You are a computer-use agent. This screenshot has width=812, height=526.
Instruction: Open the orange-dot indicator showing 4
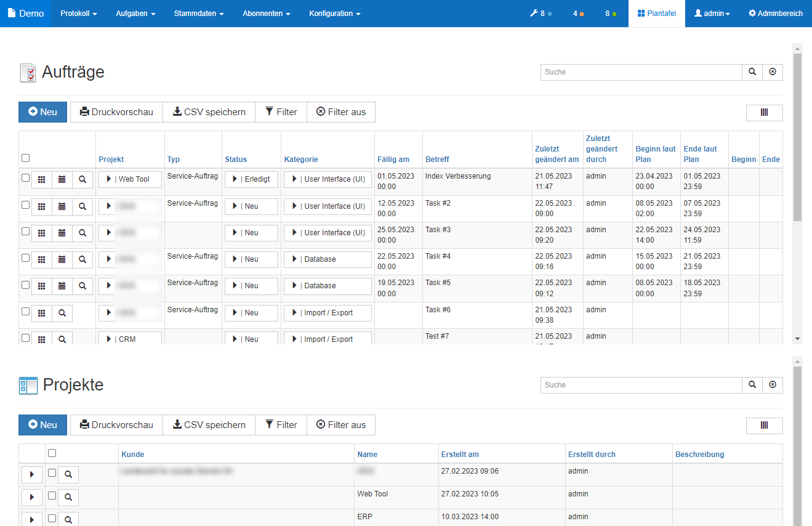coord(578,13)
